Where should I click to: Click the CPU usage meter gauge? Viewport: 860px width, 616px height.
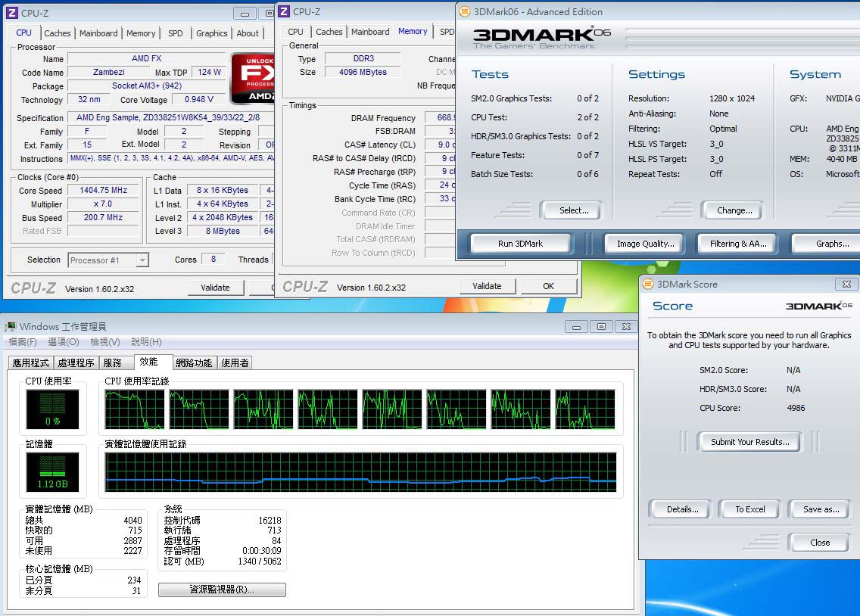click(53, 409)
